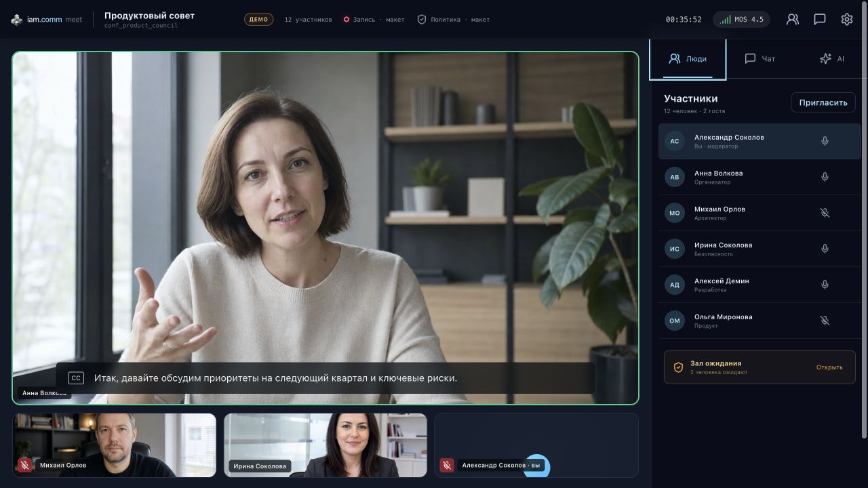Click the МО avatar in participants list
Image resolution: width=868 pixels, height=488 pixels.
675,213
